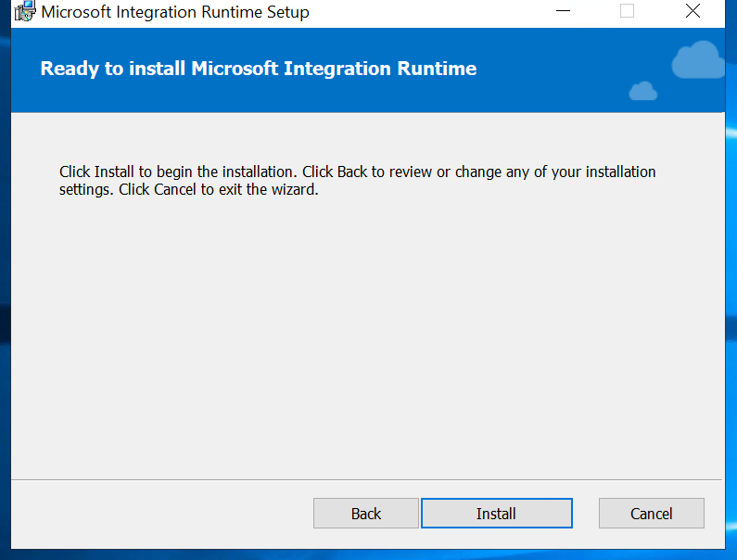Cancel the setup wizard
737x560 pixels.
(651, 514)
